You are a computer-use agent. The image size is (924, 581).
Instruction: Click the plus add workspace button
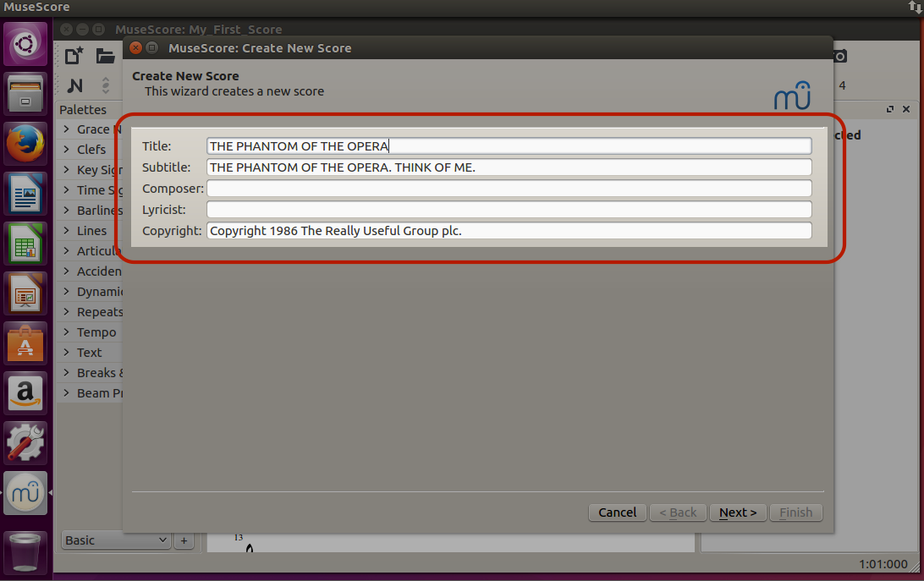click(x=184, y=540)
